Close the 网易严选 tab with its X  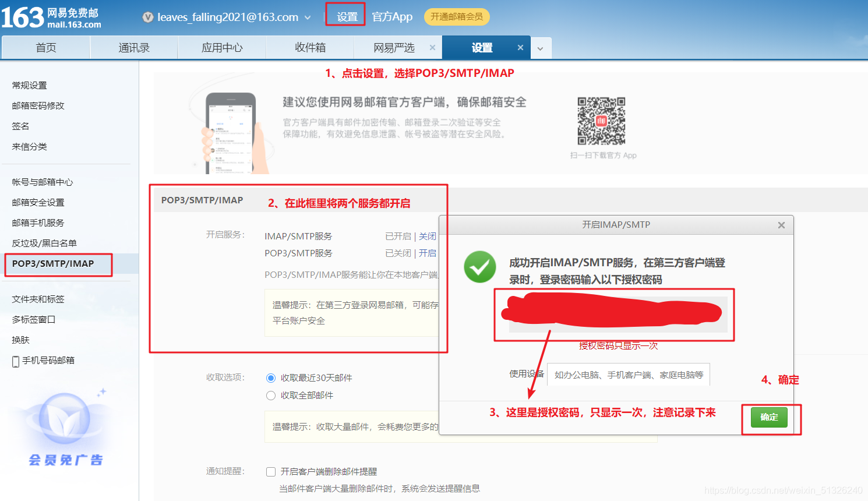click(432, 48)
